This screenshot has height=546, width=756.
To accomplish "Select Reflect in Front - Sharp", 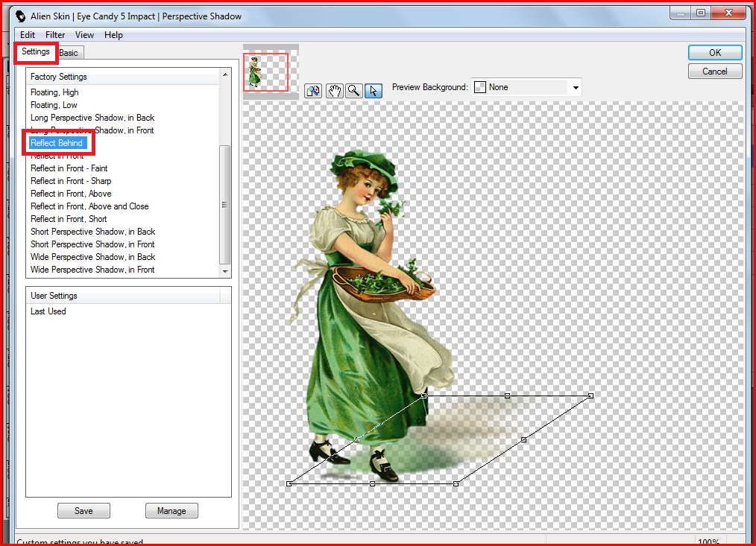I will 71,181.
